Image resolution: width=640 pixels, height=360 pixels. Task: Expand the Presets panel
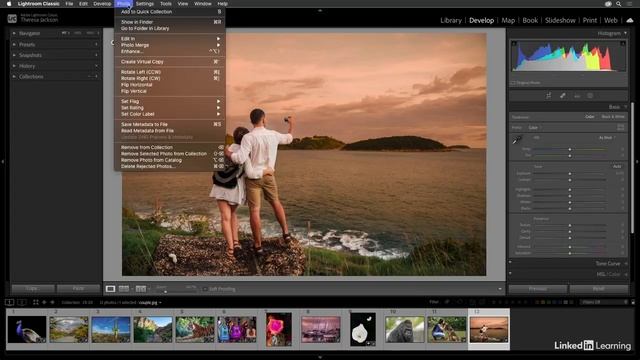(x=14, y=44)
